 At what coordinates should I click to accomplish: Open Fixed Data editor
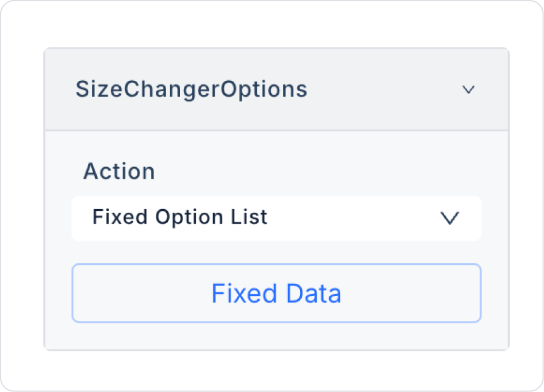pos(276,293)
